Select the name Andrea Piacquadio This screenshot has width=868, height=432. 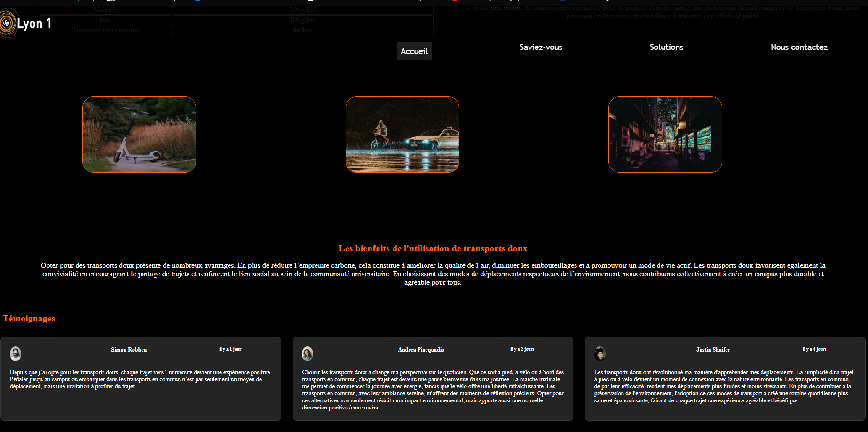(421, 350)
